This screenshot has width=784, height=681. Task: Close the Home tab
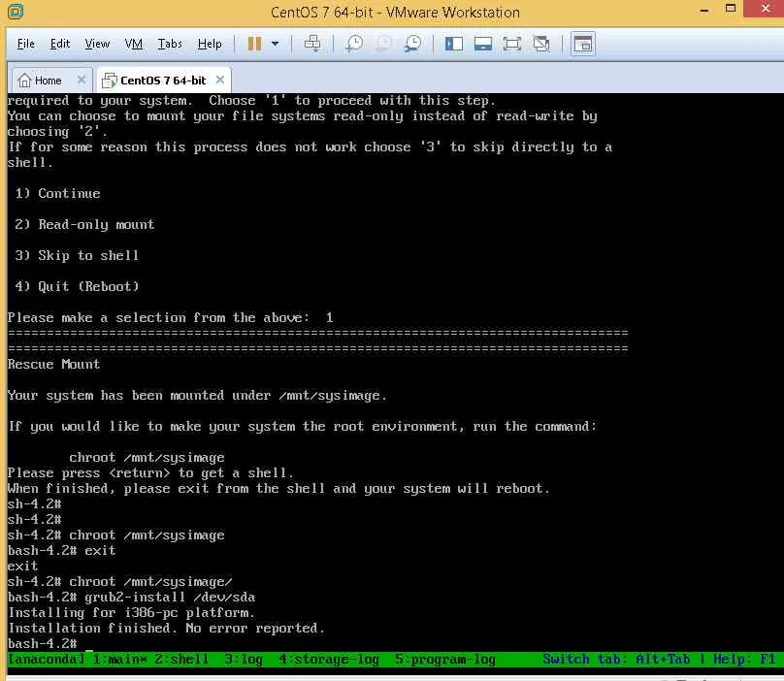(82, 80)
